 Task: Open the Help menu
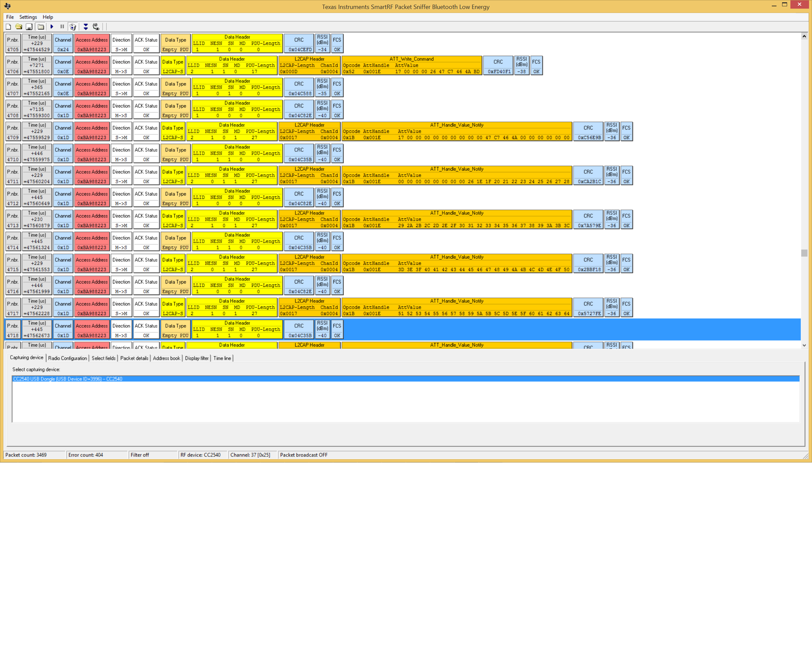[x=48, y=17]
